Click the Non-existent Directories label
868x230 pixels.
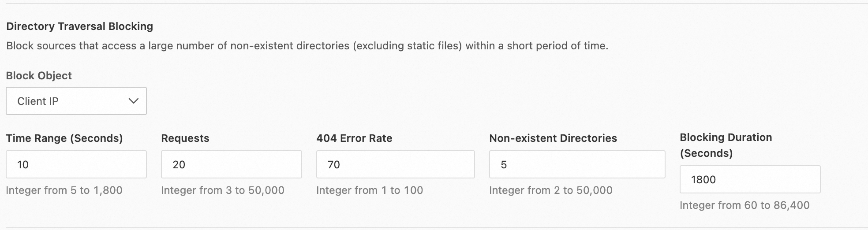click(x=553, y=138)
